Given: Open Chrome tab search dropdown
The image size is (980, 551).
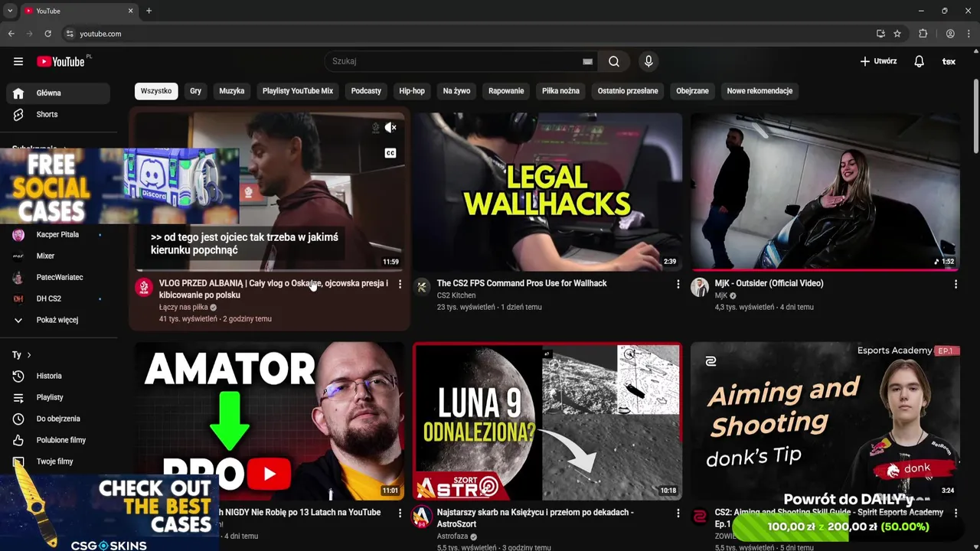Looking at the screenshot, I should [x=10, y=11].
